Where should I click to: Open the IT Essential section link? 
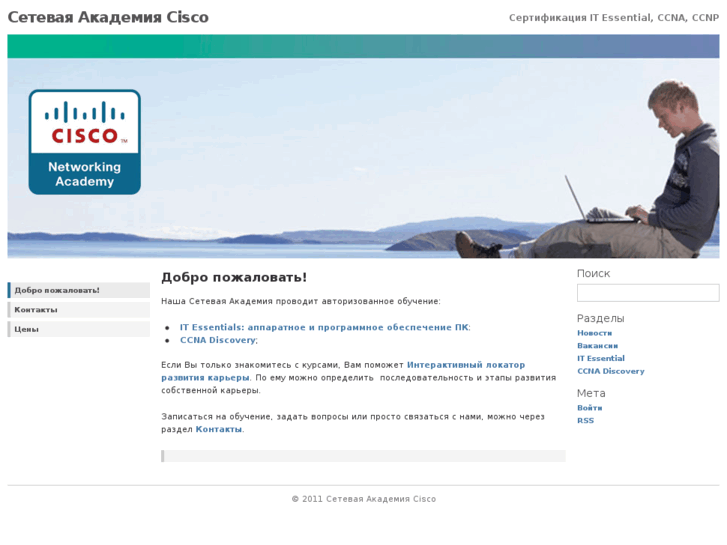pos(601,358)
